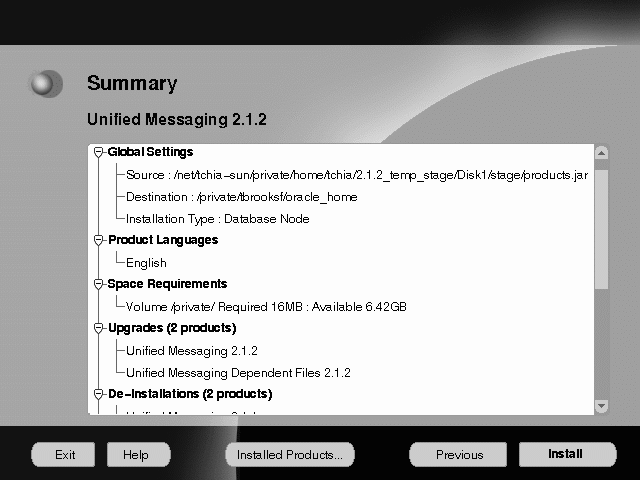Collapse the Product Languages node
The width and height of the screenshot is (640, 480).
(98, 240)
